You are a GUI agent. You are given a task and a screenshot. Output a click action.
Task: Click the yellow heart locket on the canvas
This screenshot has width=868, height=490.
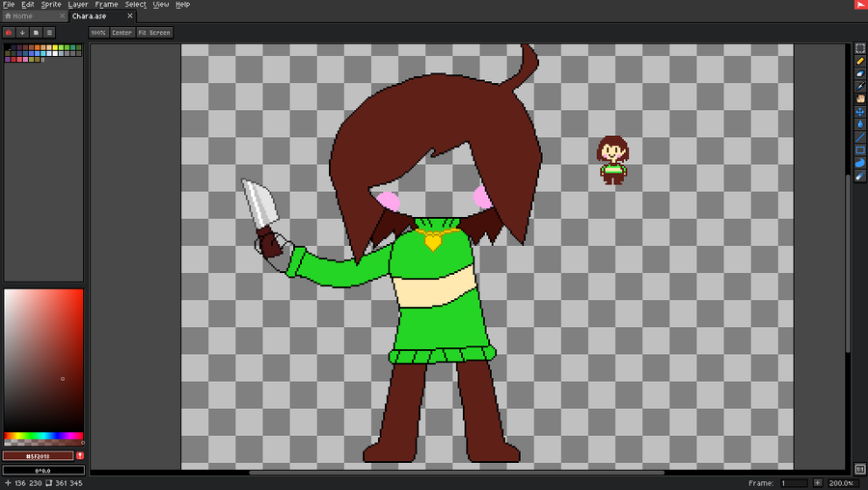coord(433,241)
